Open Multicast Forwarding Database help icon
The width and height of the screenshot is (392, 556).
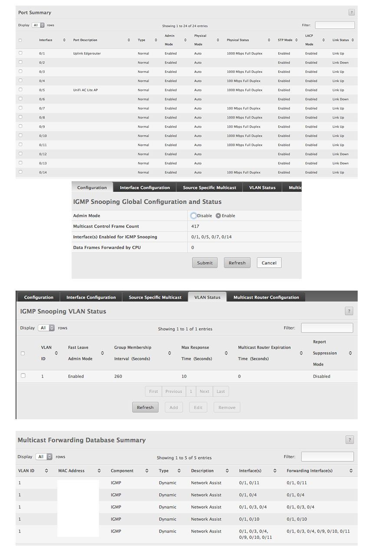[349, 440]
